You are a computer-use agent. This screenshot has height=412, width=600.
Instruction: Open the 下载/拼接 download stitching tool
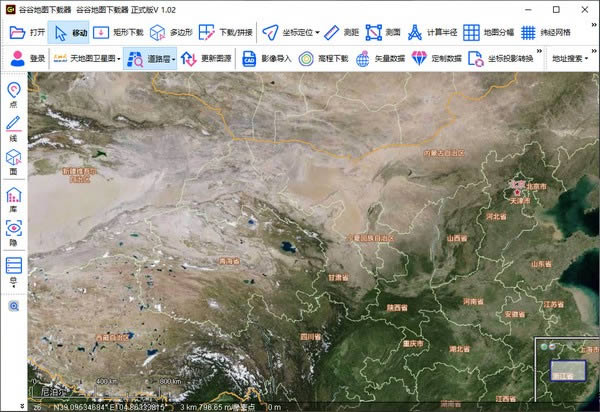coord(226,33)
